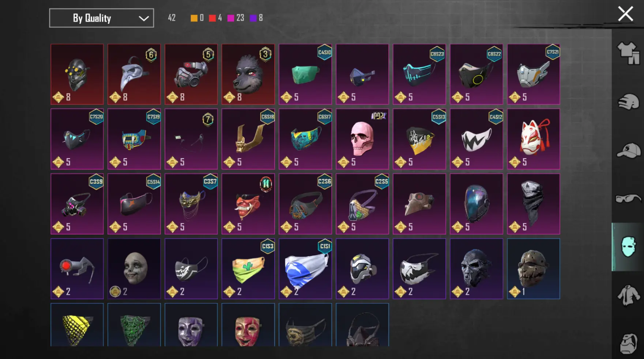Select the highlighted face mask category
The width and height of the screenshot is (644, 359).
tap(628, 247)
